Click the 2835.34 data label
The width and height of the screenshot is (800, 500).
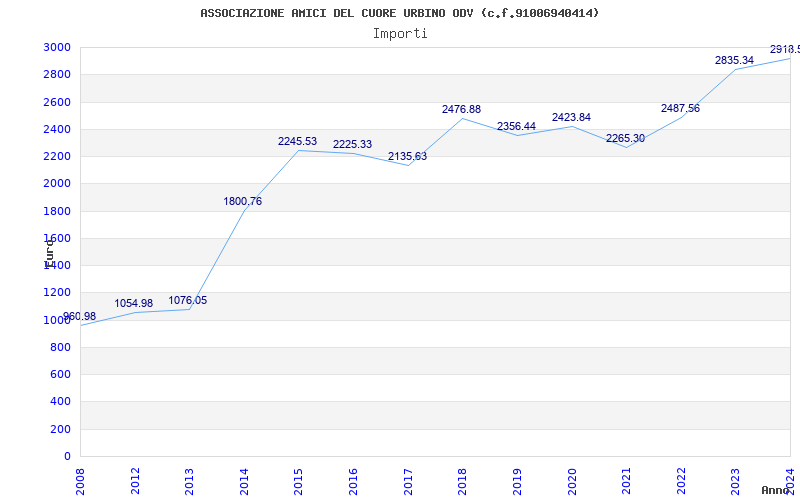click(734, 60)
